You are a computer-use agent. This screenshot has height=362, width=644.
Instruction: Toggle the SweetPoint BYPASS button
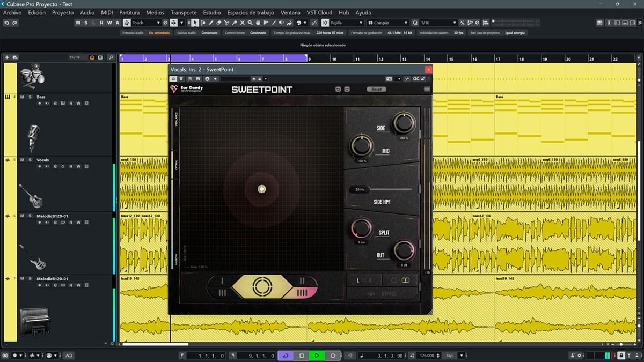point(382,293)
